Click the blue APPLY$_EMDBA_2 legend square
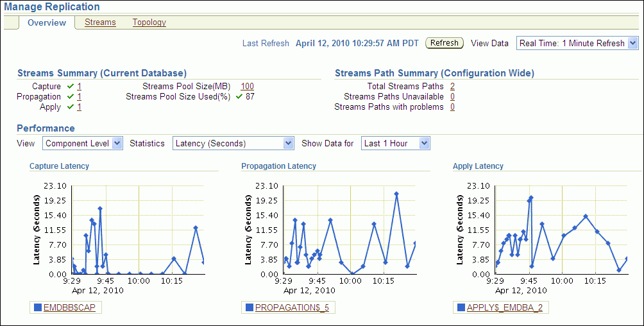 [x=461, y=308]
